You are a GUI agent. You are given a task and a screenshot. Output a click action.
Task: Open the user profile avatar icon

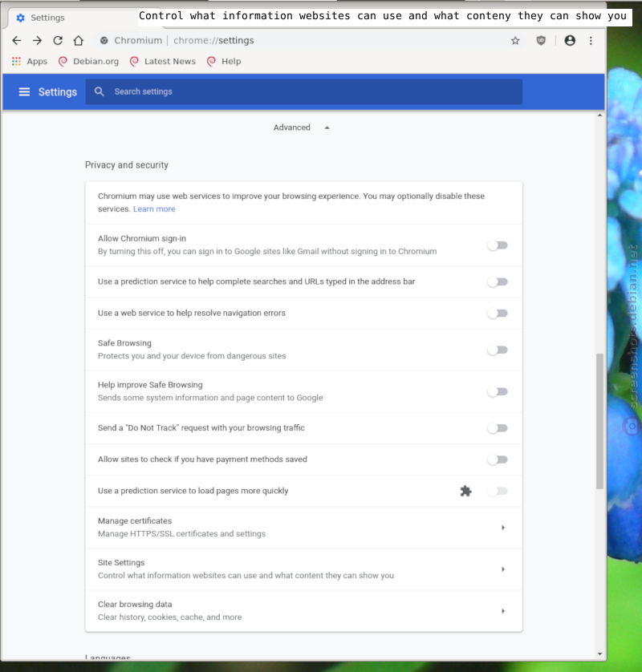[570, 41]
